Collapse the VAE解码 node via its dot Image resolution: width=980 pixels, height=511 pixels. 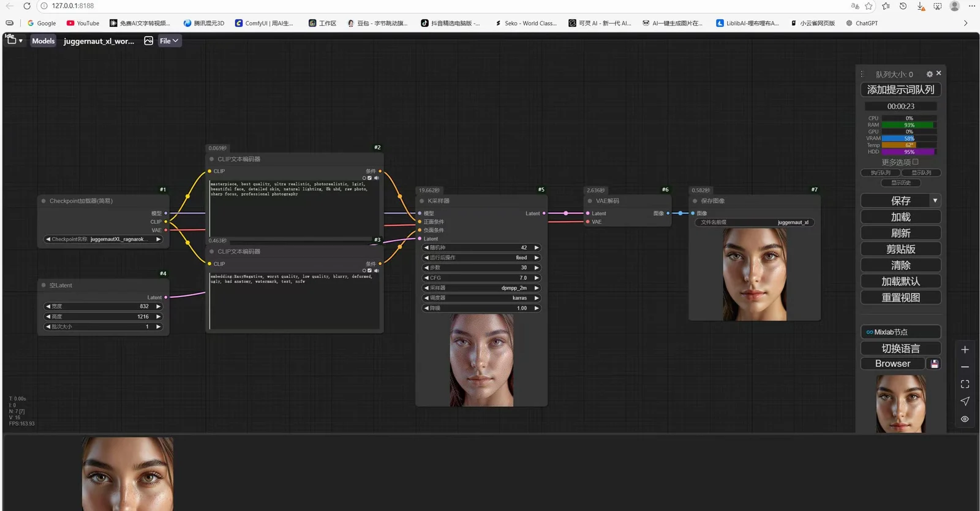(x=590, y=201)
